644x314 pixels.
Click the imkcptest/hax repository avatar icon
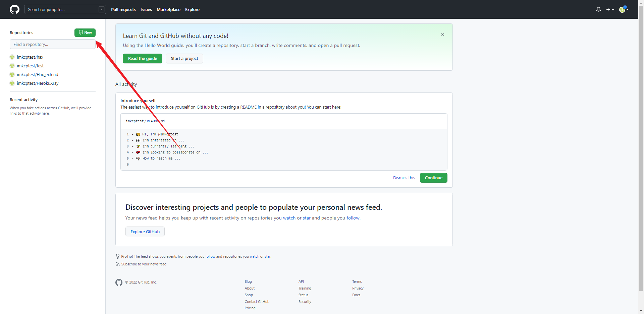click(x=12, y=57)
